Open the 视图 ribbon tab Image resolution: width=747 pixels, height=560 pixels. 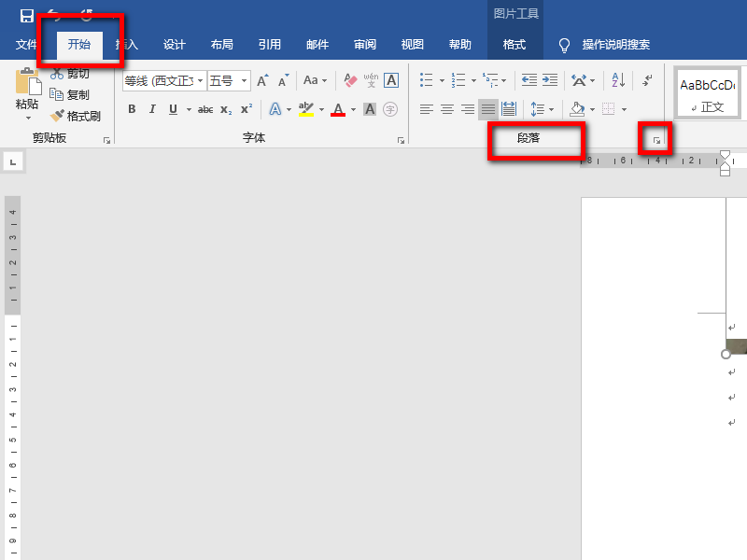pyautogui.click(x=411, y=45)
